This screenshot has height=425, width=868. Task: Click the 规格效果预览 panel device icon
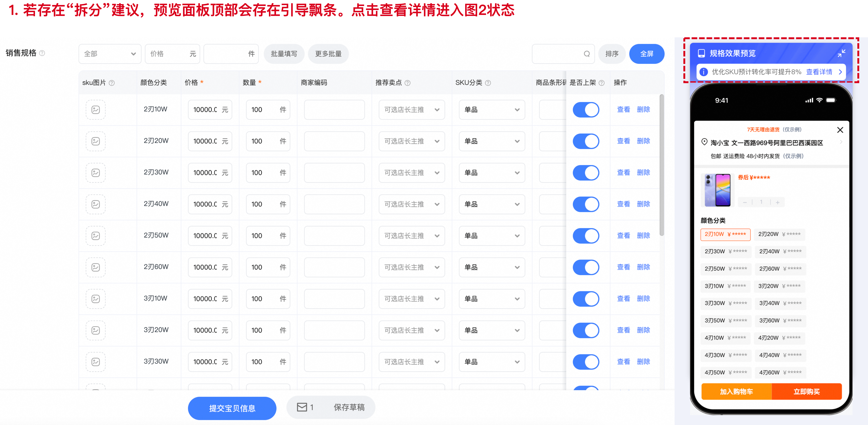click(x=701, y=53)
